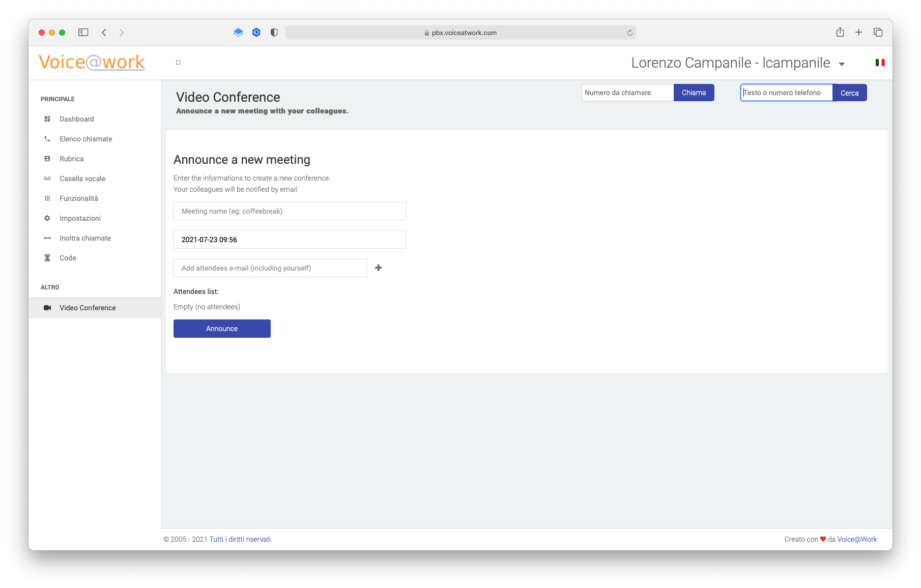Click the blue layers extension icon
The height and width of the screenshot is (588, 921).
(238, 33)
